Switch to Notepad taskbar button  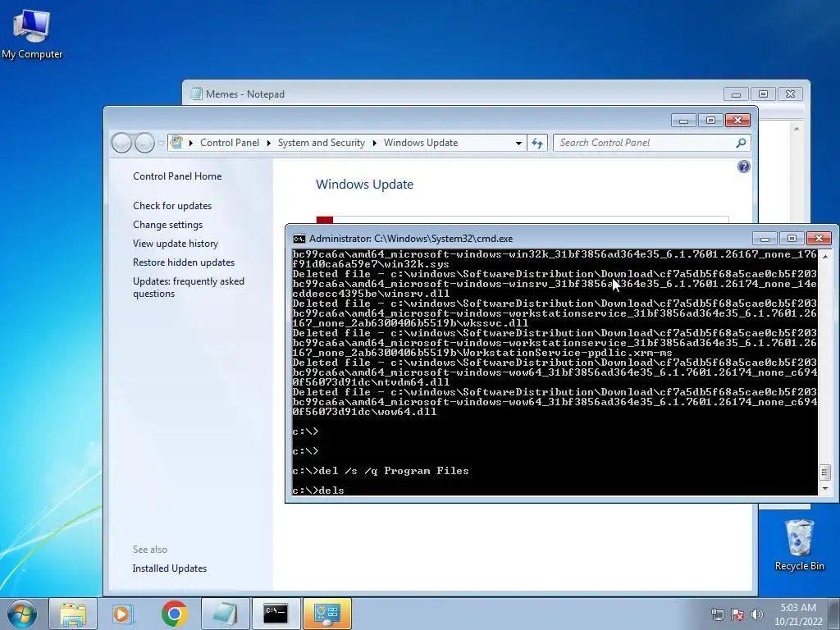click(x=225, y=614)
